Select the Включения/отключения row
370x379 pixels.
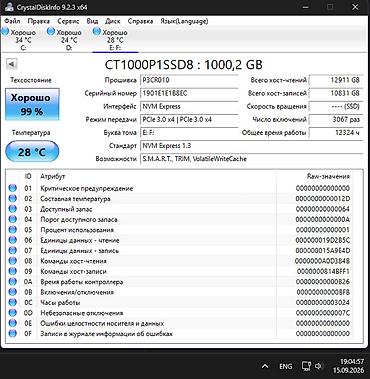180,292
